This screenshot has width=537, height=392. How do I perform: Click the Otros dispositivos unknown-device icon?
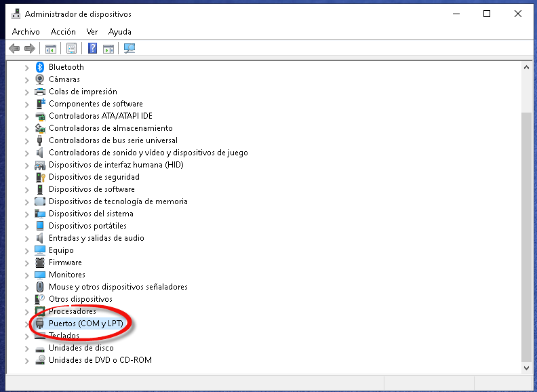[40, 299]
